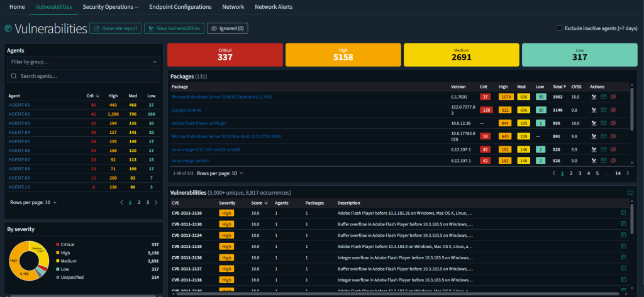Go to next page of Packages table
The height and width of the screenshot is (297, 644).
click(628, 173)
